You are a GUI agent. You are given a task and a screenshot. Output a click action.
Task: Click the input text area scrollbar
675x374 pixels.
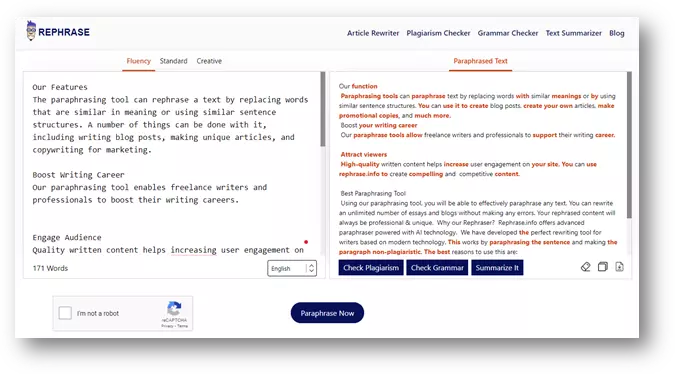(323, 109)
